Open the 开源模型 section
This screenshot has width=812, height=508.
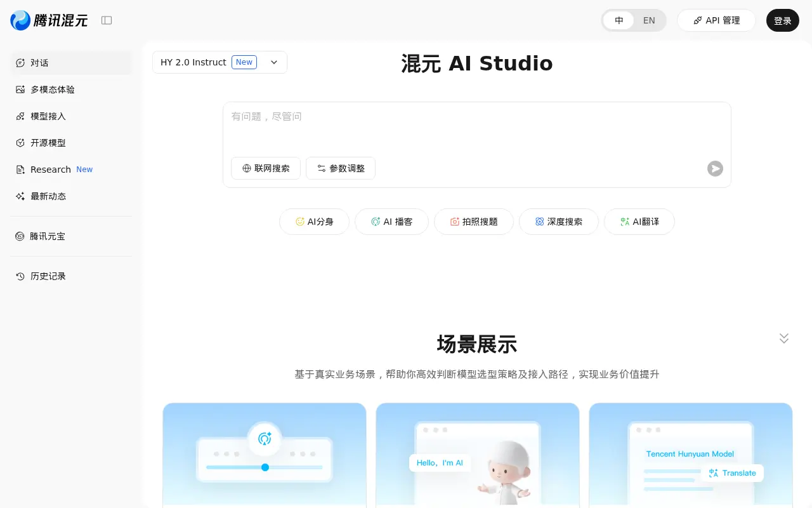(48, 143)
